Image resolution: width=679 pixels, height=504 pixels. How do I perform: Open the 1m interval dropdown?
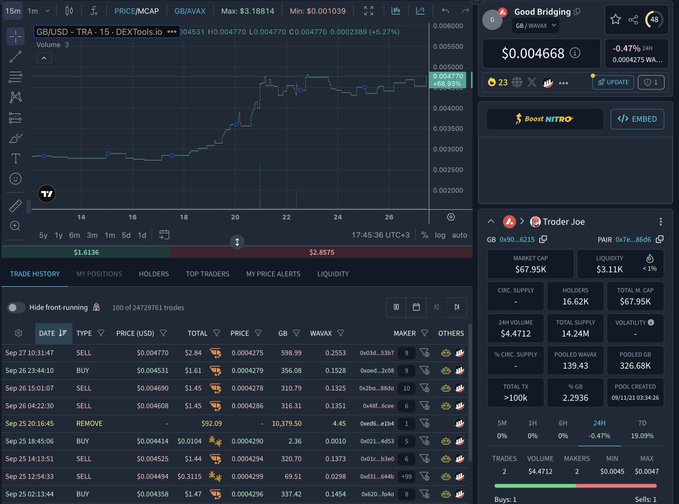click(x=39, y=11)
